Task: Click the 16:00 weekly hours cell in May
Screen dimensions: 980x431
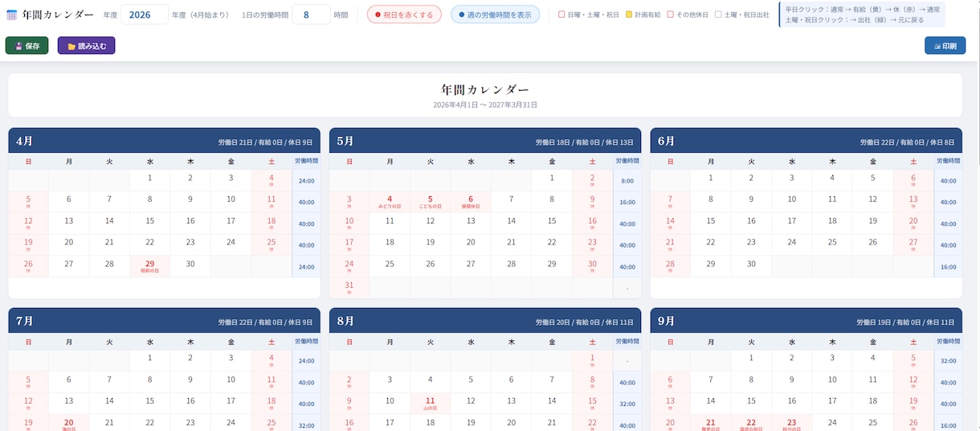Action: pos(627,203)
